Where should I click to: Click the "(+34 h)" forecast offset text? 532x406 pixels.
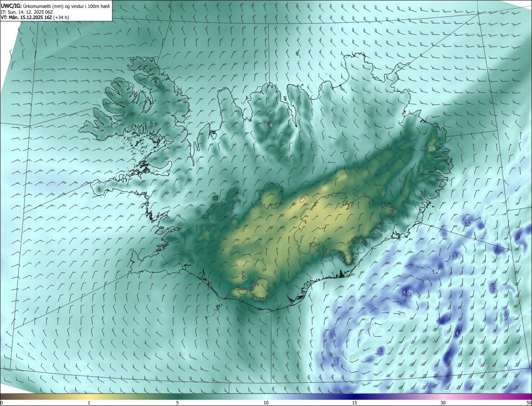[x=61, y=17]
